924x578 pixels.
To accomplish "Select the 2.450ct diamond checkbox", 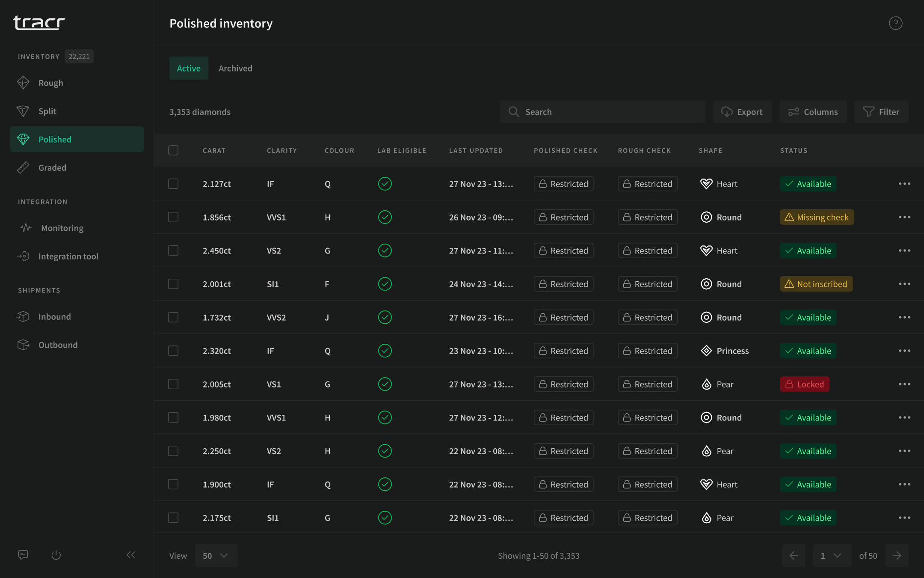I will click(x=173, y=250).
